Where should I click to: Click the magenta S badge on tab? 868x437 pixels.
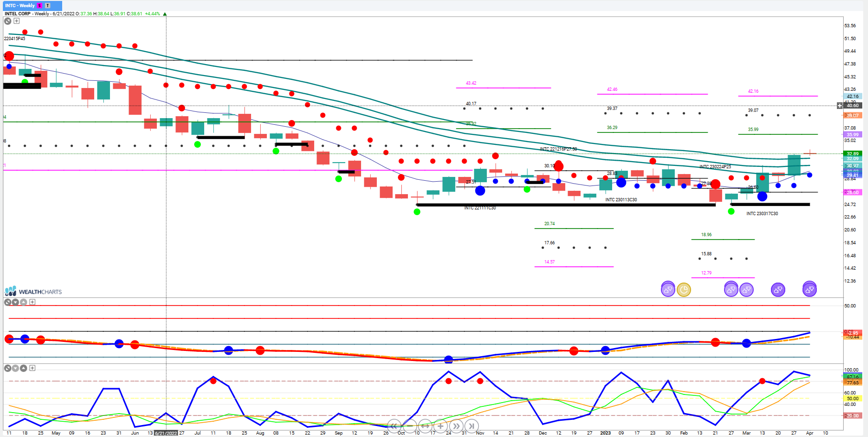[x=40, y=5]
